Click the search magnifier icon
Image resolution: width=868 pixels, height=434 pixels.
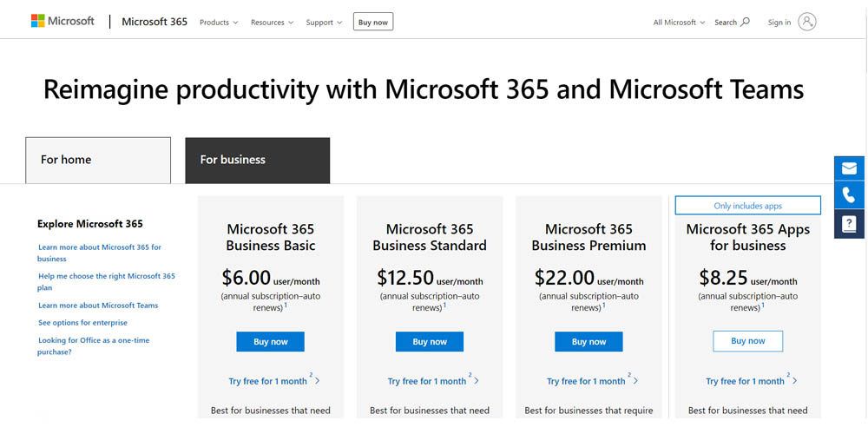745,22
